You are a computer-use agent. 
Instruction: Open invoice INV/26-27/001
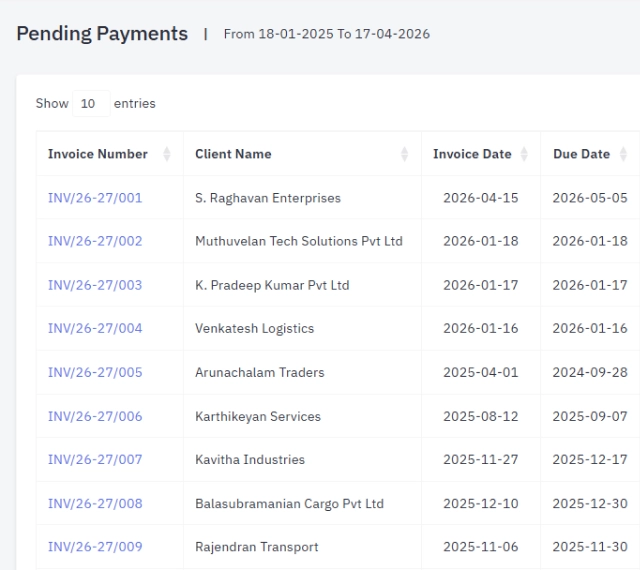(x=95, y=198)
